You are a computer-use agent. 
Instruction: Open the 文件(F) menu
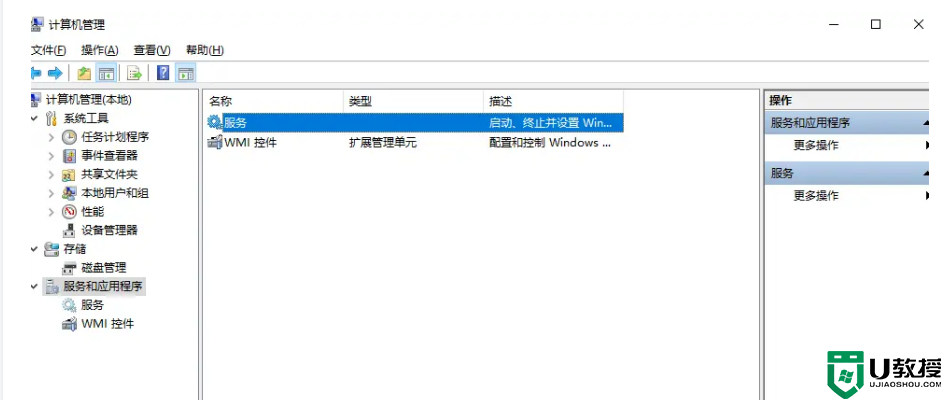[48, 50]
